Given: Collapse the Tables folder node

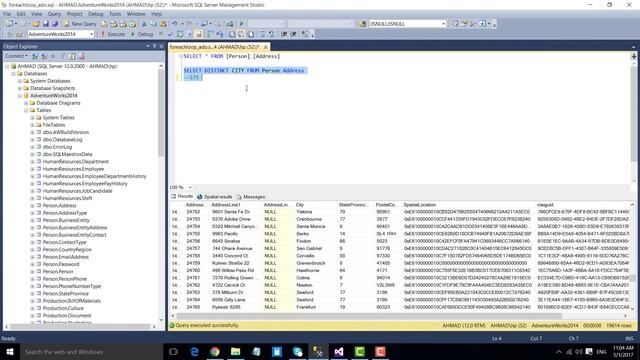Looking at the screenshot, I should pyautogui.click(x=26, y=111).
